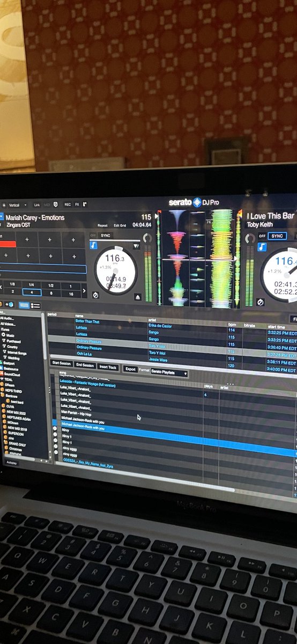Click the left deck loop ring indicator
297x644 pixels.
[147, 238]
